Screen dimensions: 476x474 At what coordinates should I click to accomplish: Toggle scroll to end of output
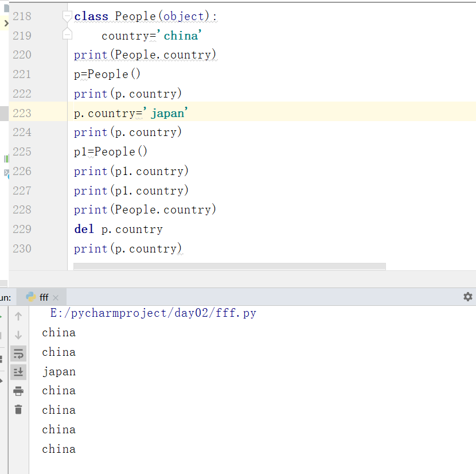pyautogui.click(x=18, y=372)
